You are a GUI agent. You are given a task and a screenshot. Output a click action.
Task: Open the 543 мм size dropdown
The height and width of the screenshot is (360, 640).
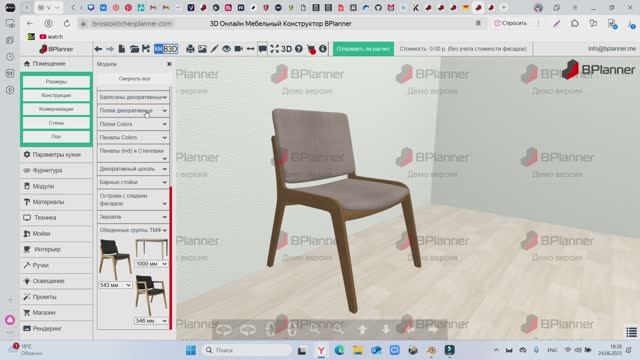click(115, 285)
